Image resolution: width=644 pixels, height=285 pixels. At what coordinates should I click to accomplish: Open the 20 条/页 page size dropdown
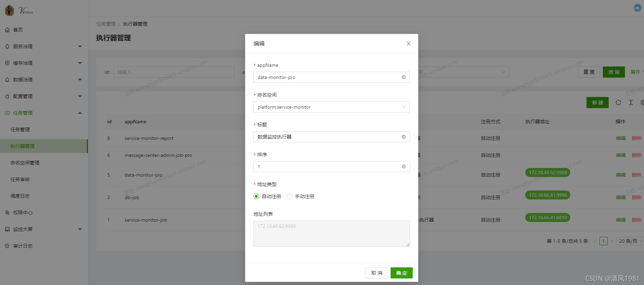(630, 241)
